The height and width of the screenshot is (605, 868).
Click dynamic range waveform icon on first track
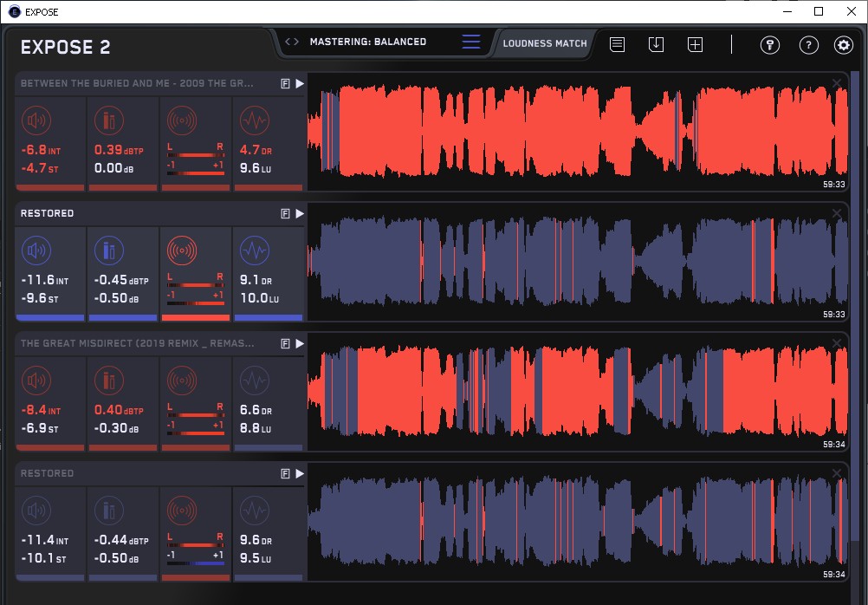pos(254,120)
